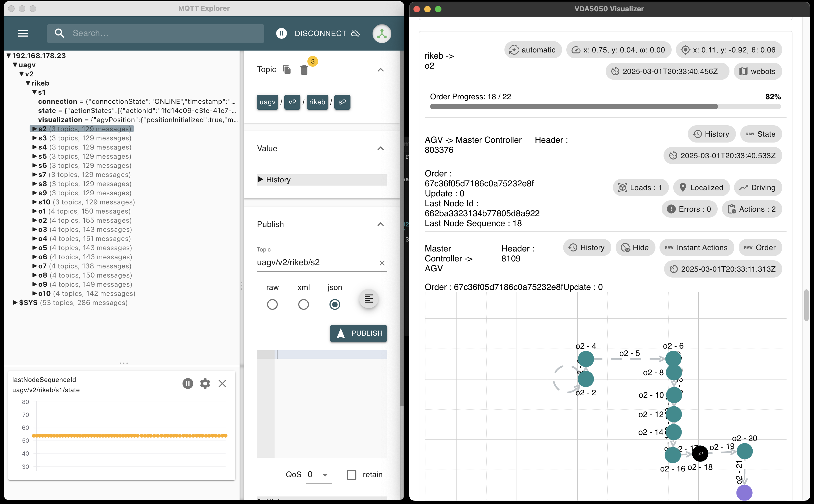This screenshot has width=814, height=504.
Task: Clear the publish topic with X icon
Action: pos(382,263)
